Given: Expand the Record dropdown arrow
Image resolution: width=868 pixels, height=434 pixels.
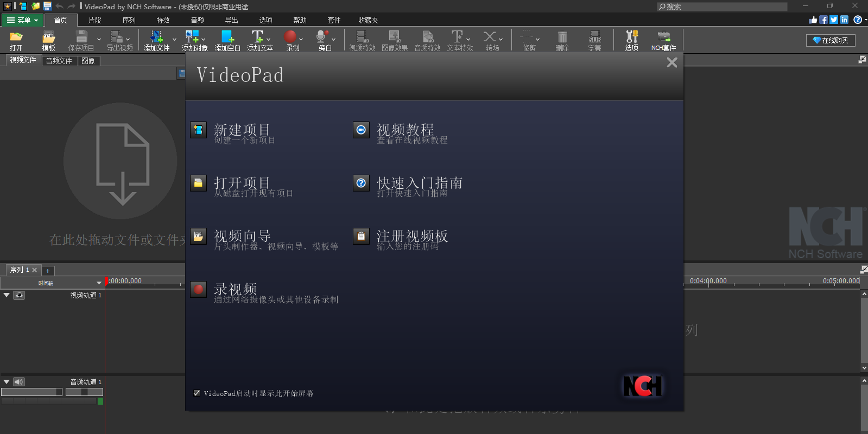Looking at the screenshot, I should coord(301,40).
